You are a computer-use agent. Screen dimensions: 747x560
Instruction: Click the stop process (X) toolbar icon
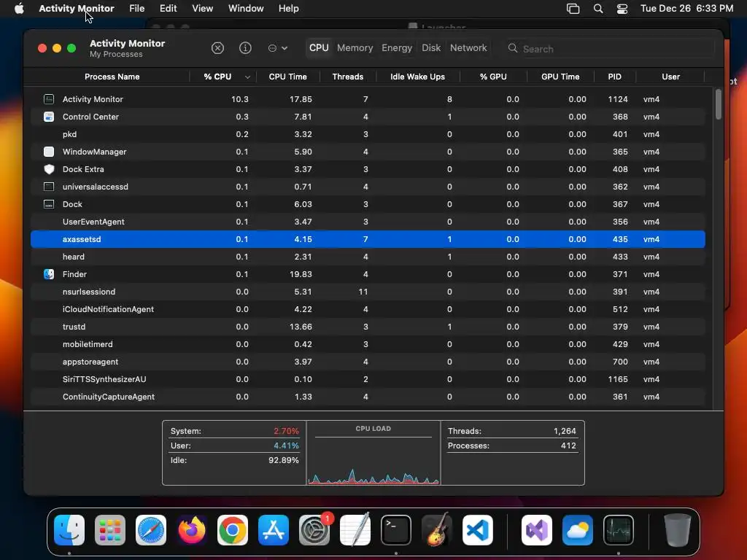tap(217, 48)
